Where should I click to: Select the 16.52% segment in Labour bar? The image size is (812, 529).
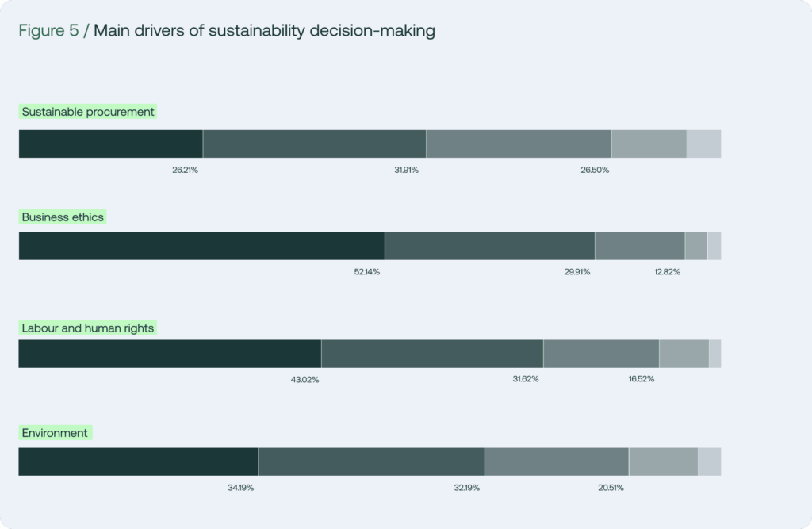pos(601,354)
